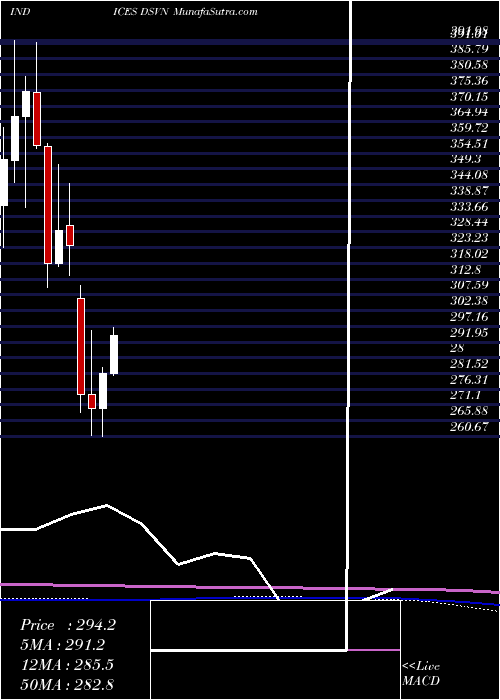This screenshot has width=500, height=700.
Task: Click the 297.16 price axis label
Action: point(469,317)
